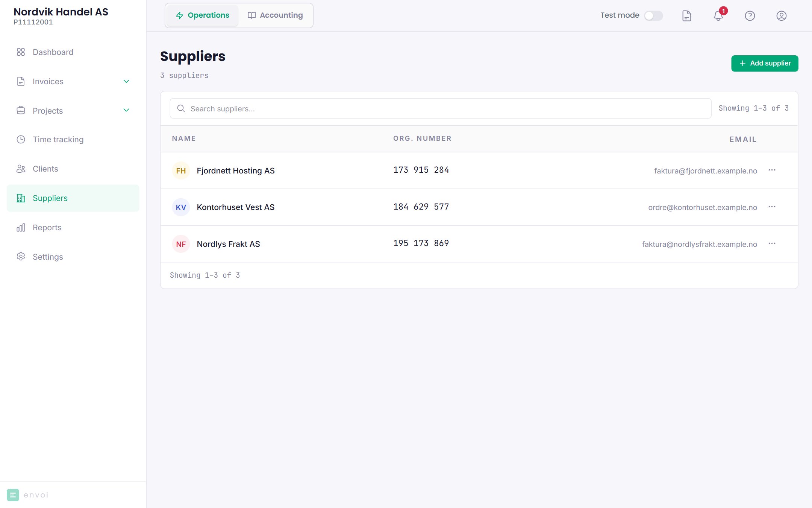Click org number 184 629 577
This screenshot has height=508, width=812.
click(421, 207)
